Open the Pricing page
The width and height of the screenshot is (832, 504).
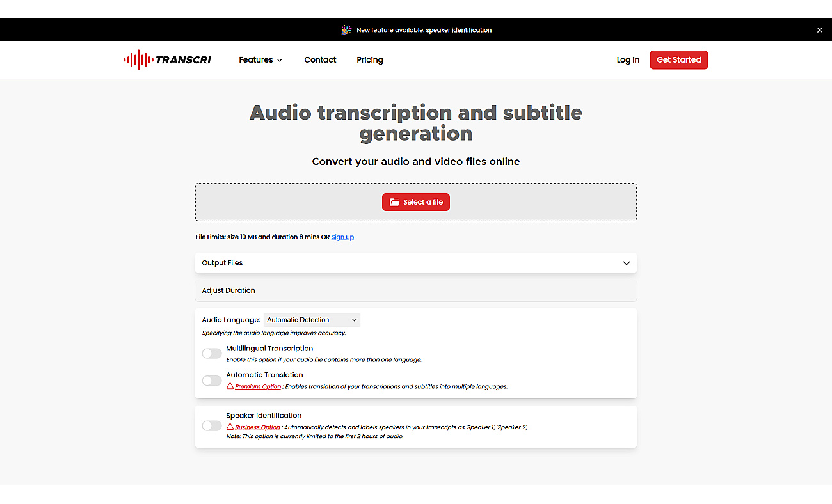370,60
